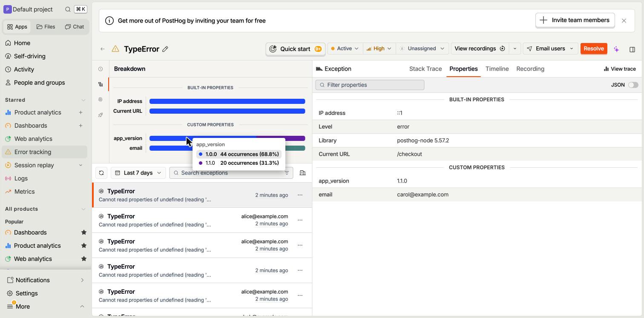Open the Files tab in the sidebar

tap(46, 26)
